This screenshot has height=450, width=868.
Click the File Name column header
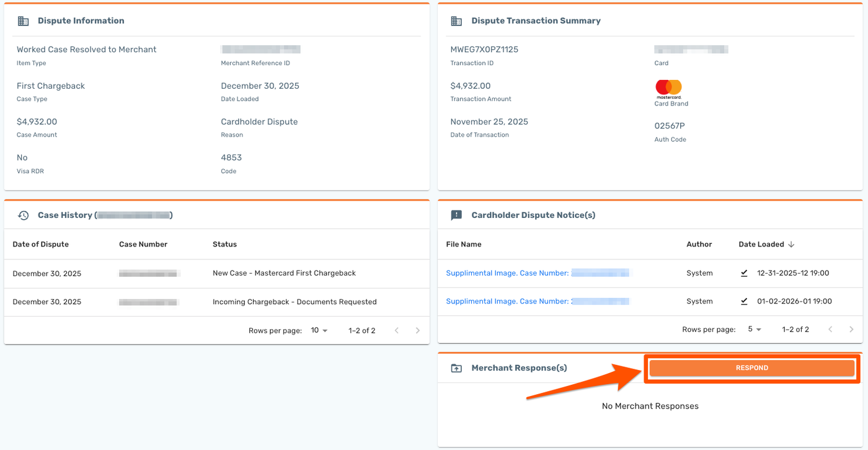tap(463, 245)
